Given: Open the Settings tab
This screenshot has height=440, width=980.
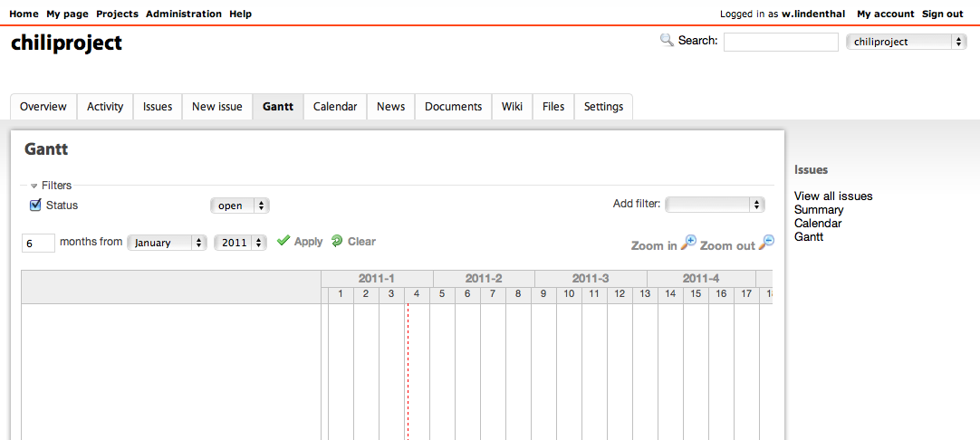Looking at the screenshot, I should click(604, 107).
